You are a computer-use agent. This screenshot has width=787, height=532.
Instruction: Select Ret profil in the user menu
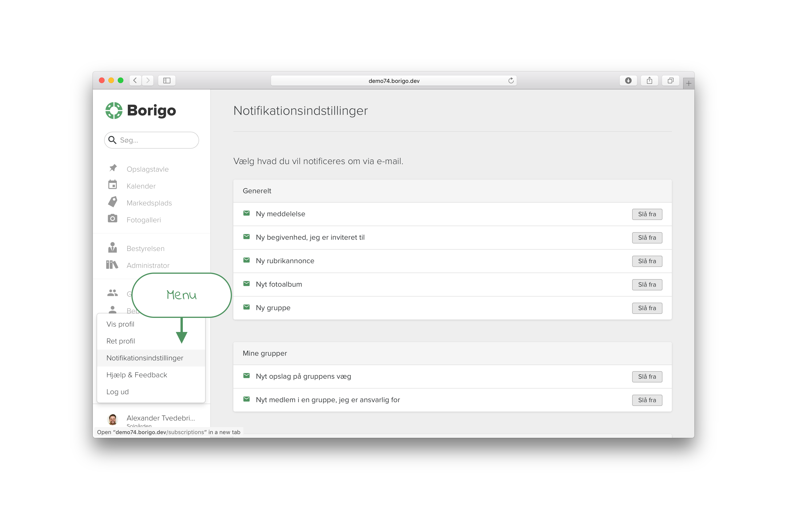pyautogui.click(x=151, y=341)
